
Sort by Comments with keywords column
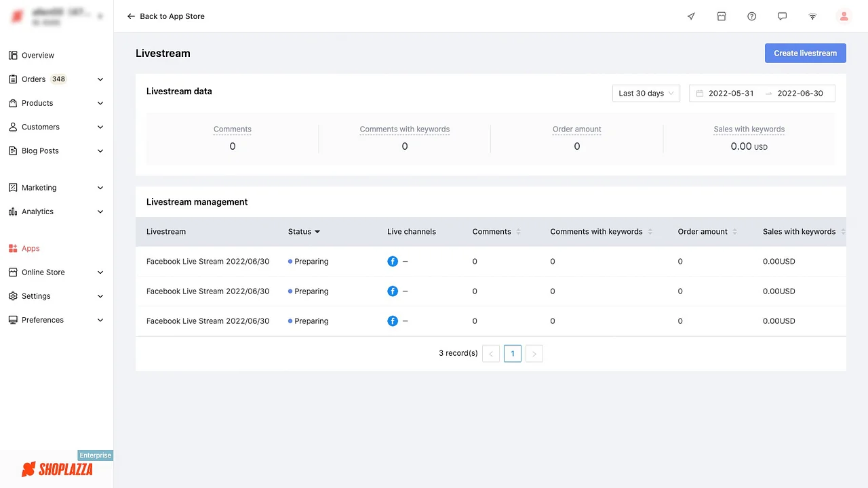(650, 232)
